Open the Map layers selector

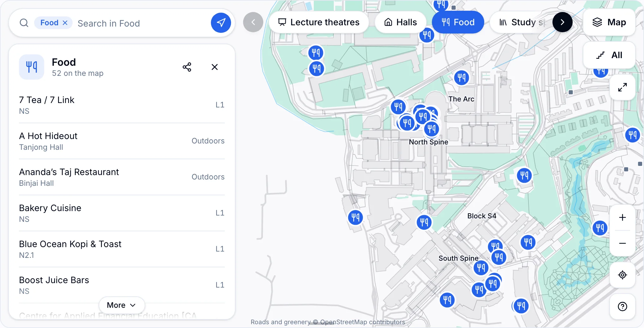[x=609, y=22]
